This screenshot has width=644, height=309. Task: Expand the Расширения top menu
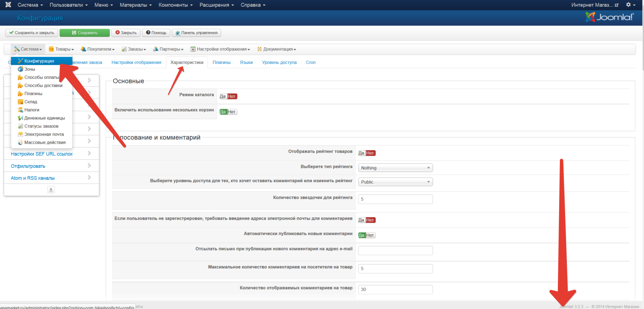click(216, 5)
